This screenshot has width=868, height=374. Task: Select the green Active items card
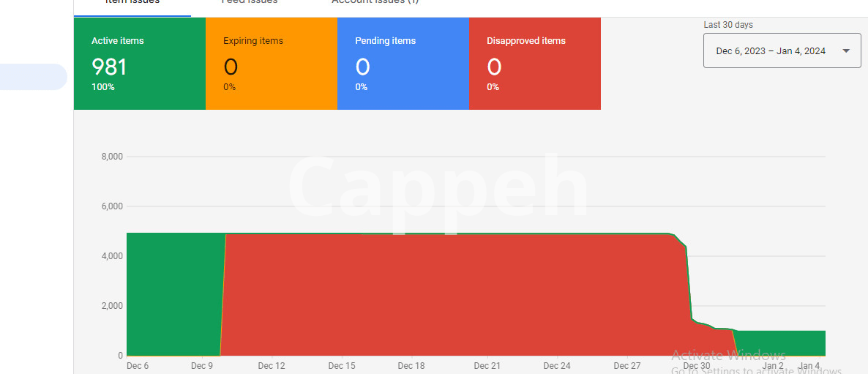point(140,64)
